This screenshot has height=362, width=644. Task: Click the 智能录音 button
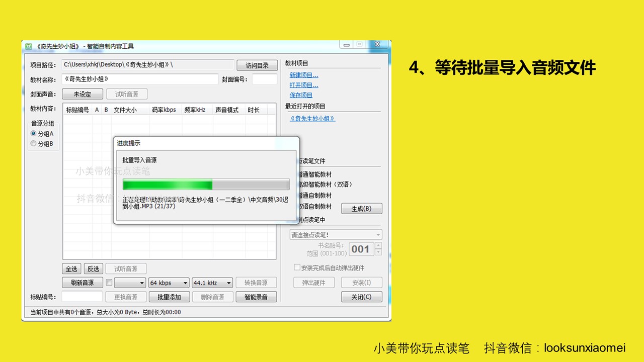(x=256, y=297)
